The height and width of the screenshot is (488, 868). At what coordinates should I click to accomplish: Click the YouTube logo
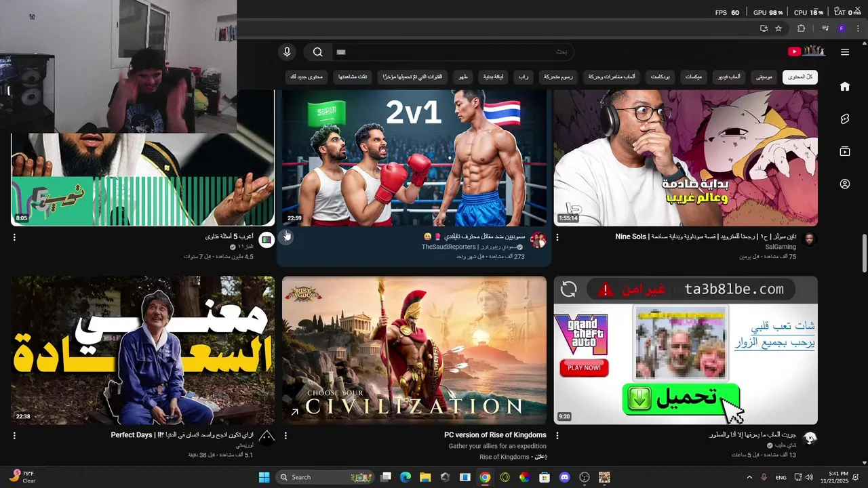pyautogui.click(x=806, y=52)
